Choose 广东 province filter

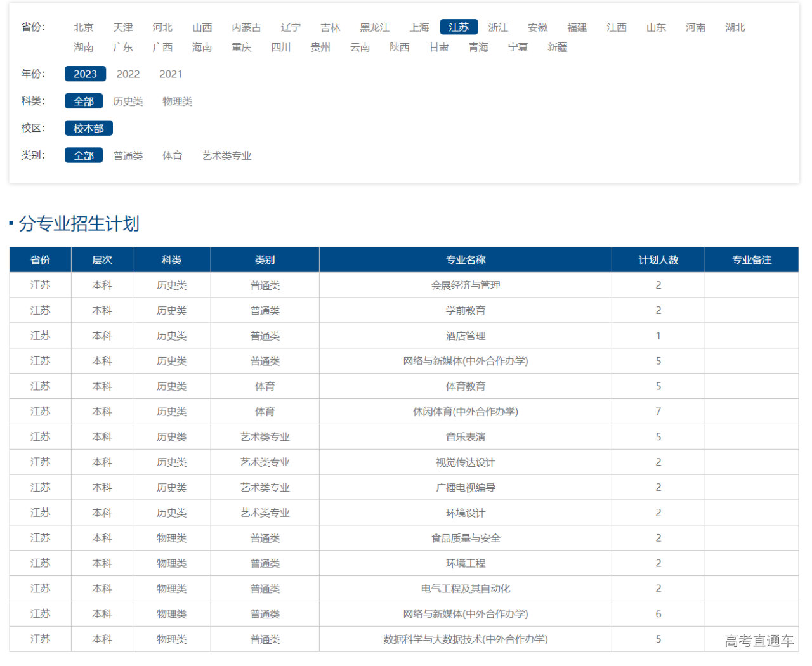123,48
